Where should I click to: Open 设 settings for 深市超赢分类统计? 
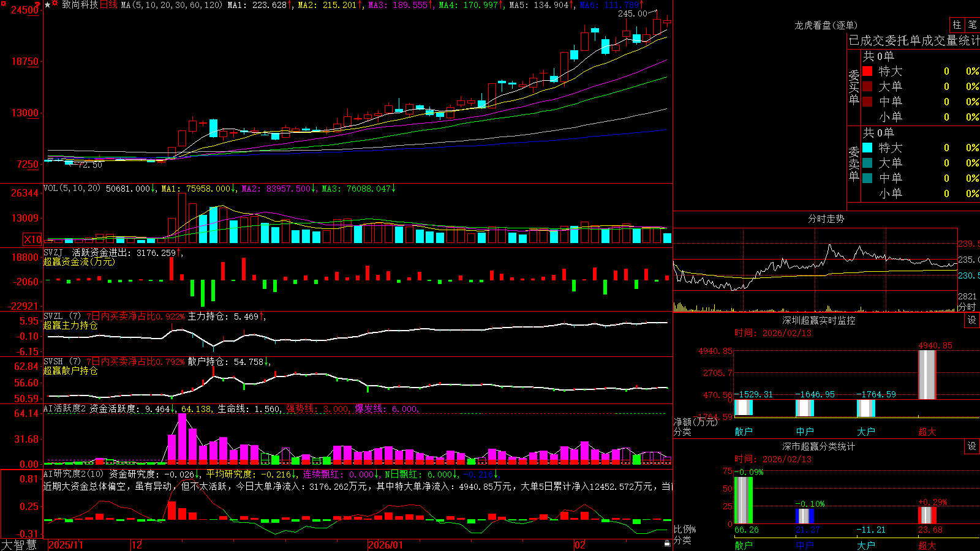point(972,446)
